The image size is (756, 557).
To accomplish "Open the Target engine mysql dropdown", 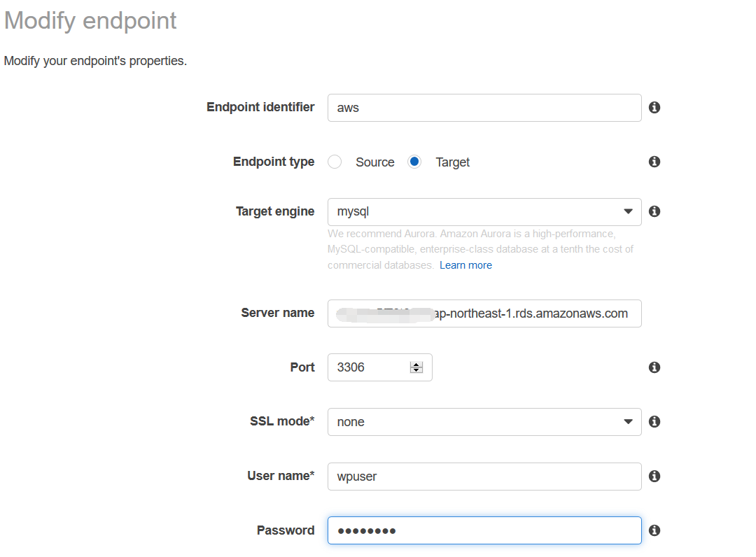I will coord(484,212).
